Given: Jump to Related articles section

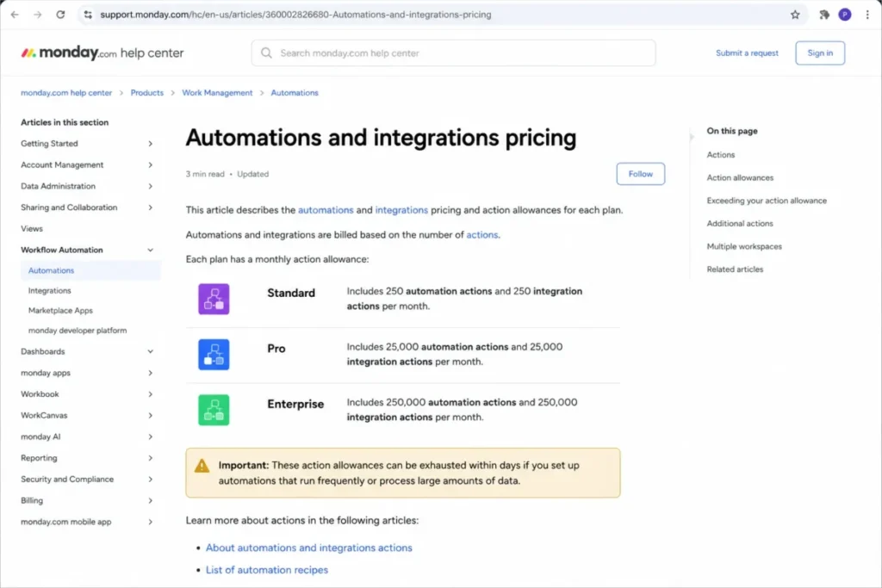Looking at the screenshot, I should (x=735, y=269).
